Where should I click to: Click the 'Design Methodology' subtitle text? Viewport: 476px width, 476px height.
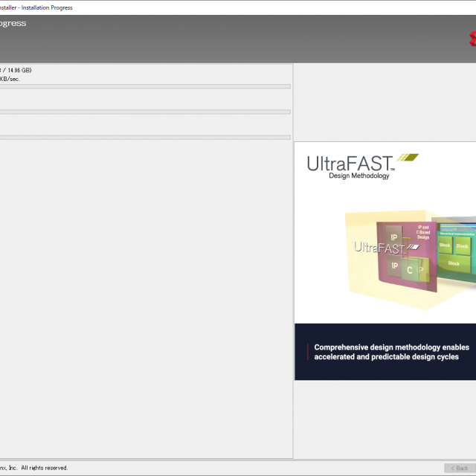[x=358, y=176]
